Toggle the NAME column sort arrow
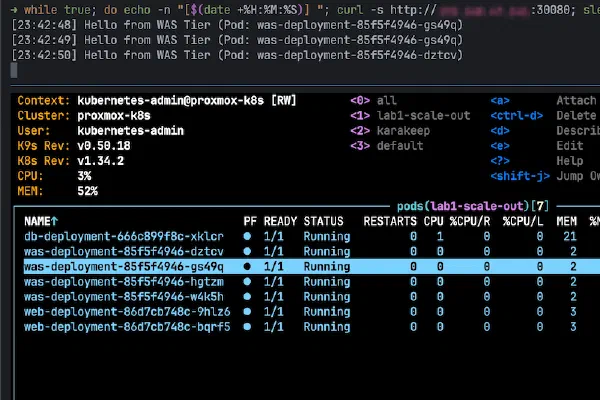Viewport: 600px width, 400px height. [54, 220]
